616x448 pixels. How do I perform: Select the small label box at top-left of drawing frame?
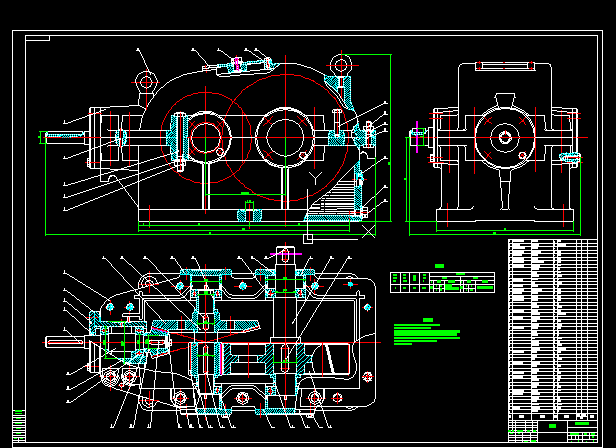[x=37, y=38]
